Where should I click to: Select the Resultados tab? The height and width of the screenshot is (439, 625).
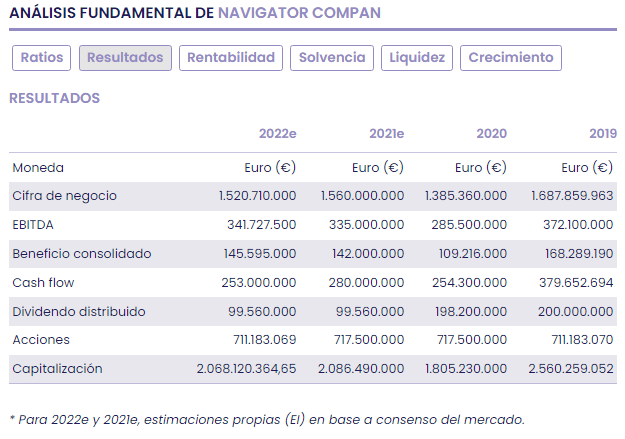(125, 58)
